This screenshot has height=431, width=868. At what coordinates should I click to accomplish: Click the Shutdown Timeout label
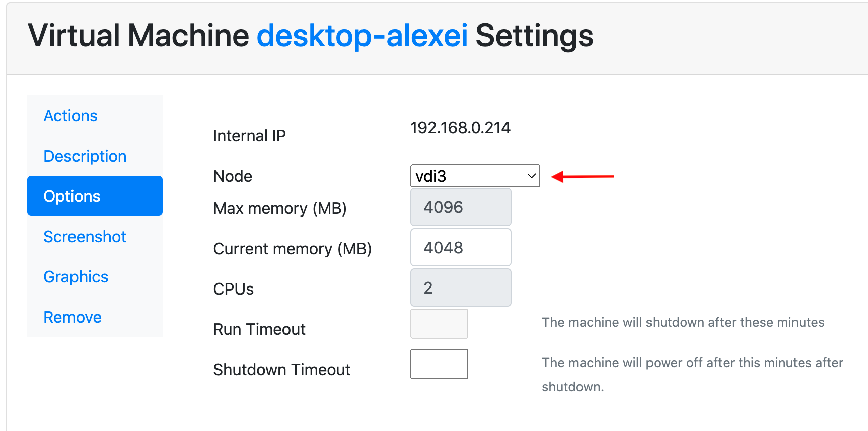pyautogui.click(x=282, y=370)
